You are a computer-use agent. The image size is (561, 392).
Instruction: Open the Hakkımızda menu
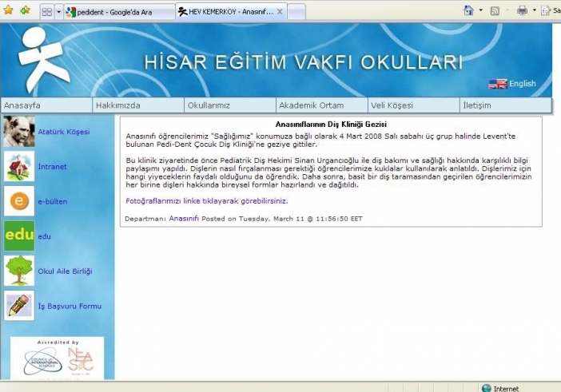pyautogui.click(x=117, y=105)
